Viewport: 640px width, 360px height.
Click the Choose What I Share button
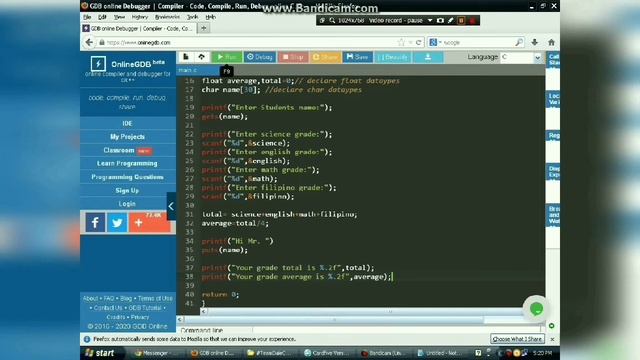[517, 339]
